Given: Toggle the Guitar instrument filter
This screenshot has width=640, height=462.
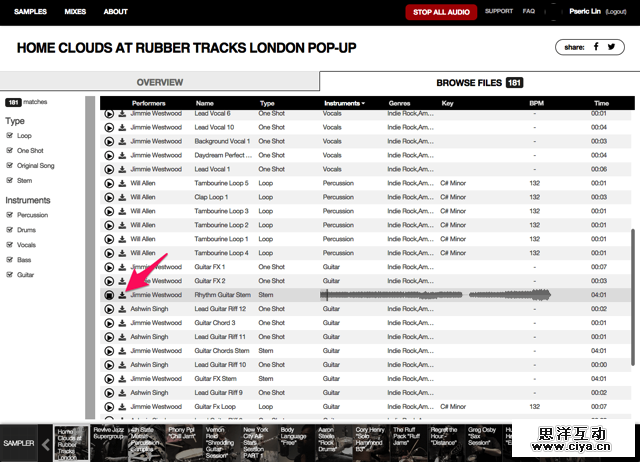Looking at the screenshot, I should [x=10, y=275].
